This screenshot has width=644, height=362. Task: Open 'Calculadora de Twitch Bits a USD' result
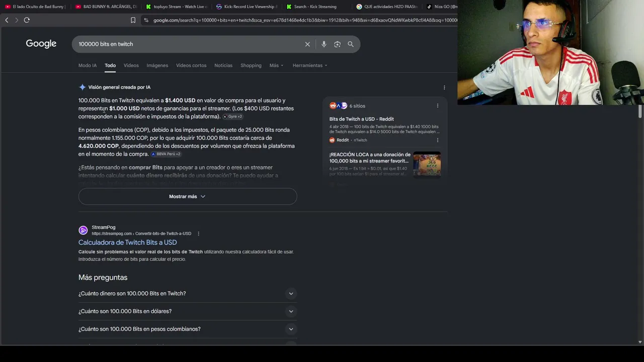(x=128, y=242)
